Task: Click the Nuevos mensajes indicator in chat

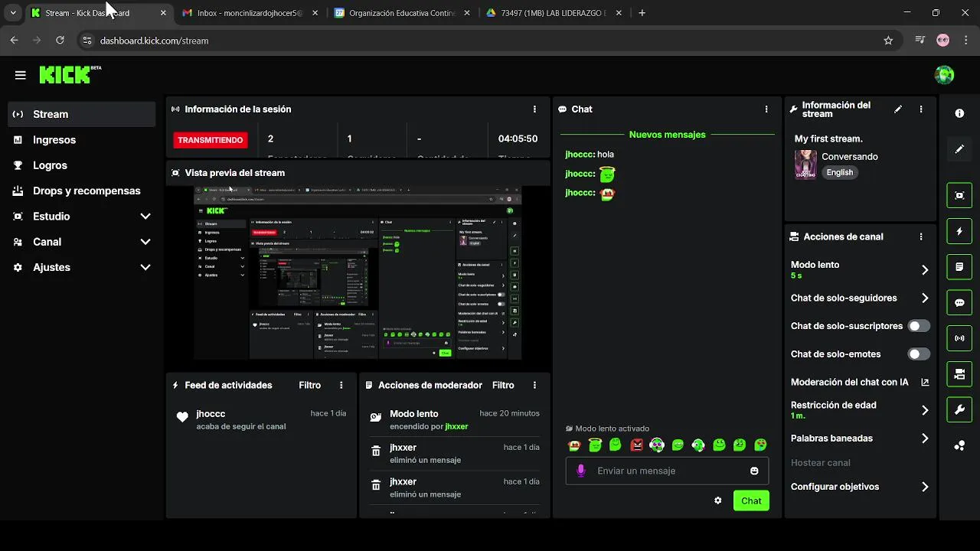Action: (668, 135)
